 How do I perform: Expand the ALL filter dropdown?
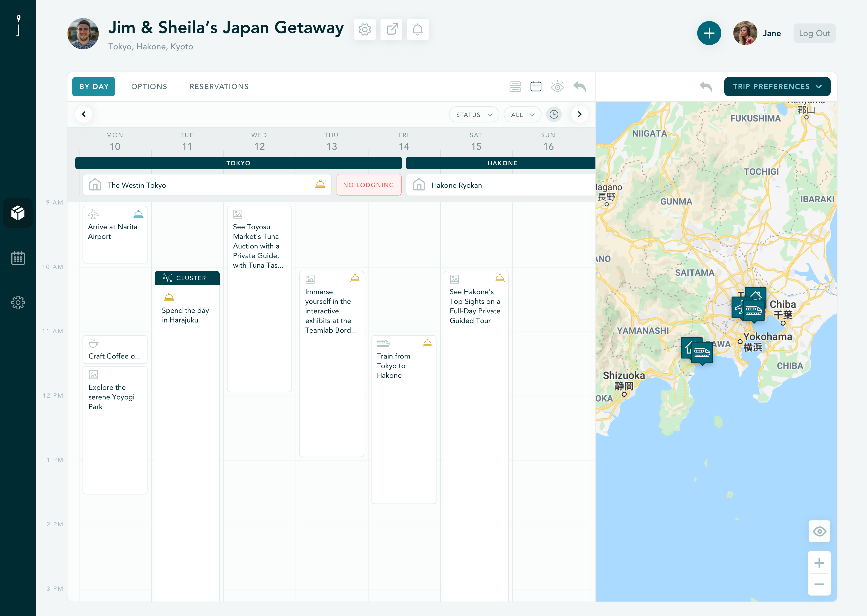[522, 115]
